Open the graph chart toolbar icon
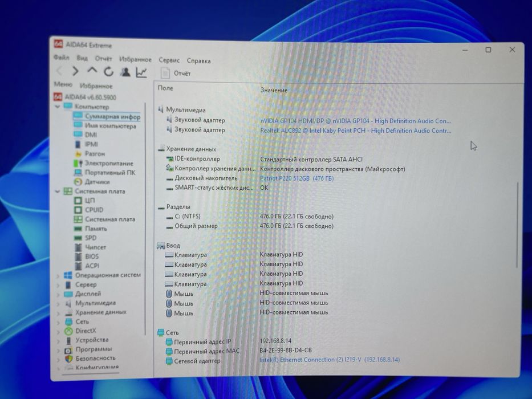The image size is (532, 399). click(x=141, y=72)
